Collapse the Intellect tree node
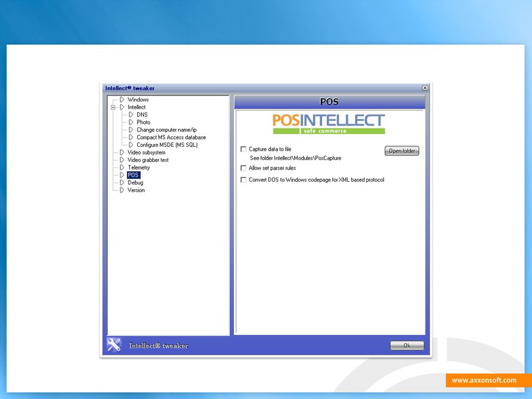Image resolution: width=532 pixels, height=399 pixels. point(113,107)
